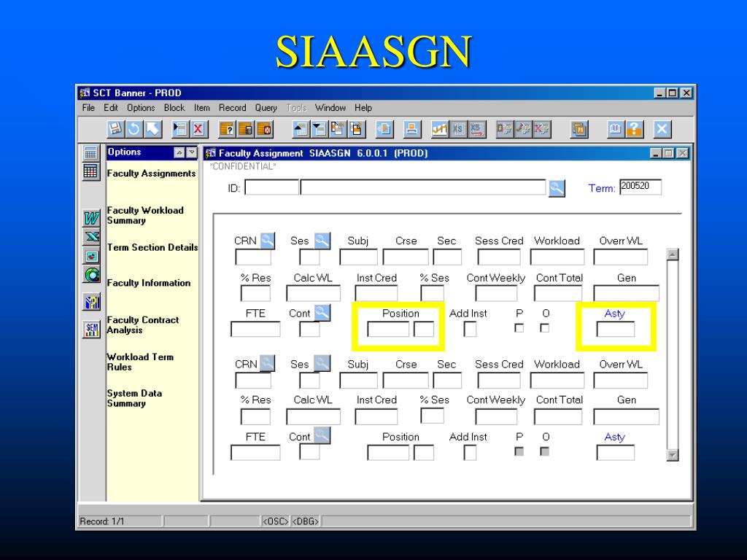Open the Record menu
The image size is (747, 560).
233,108
